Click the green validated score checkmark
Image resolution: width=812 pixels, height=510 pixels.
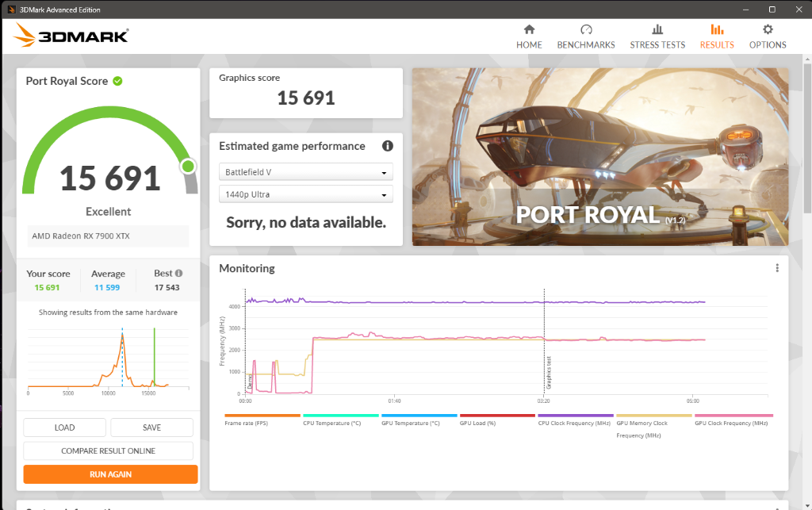tap(117, 81)
